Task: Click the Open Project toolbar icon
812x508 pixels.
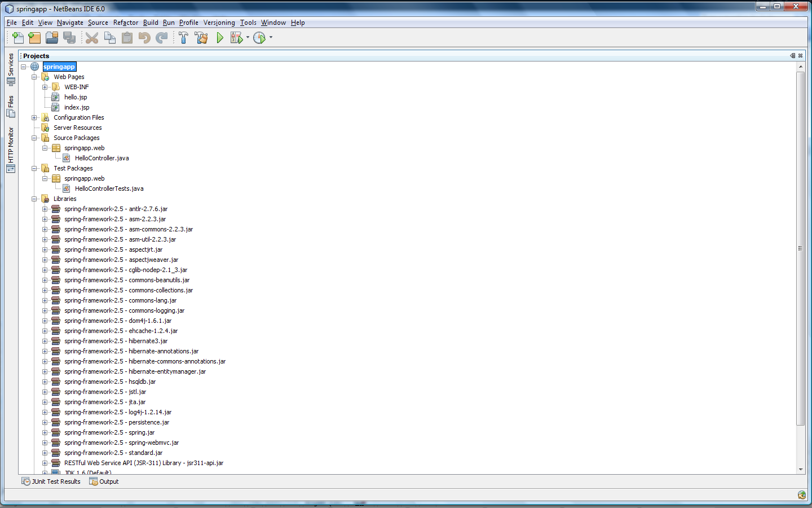Action: [x=52, y=38]
